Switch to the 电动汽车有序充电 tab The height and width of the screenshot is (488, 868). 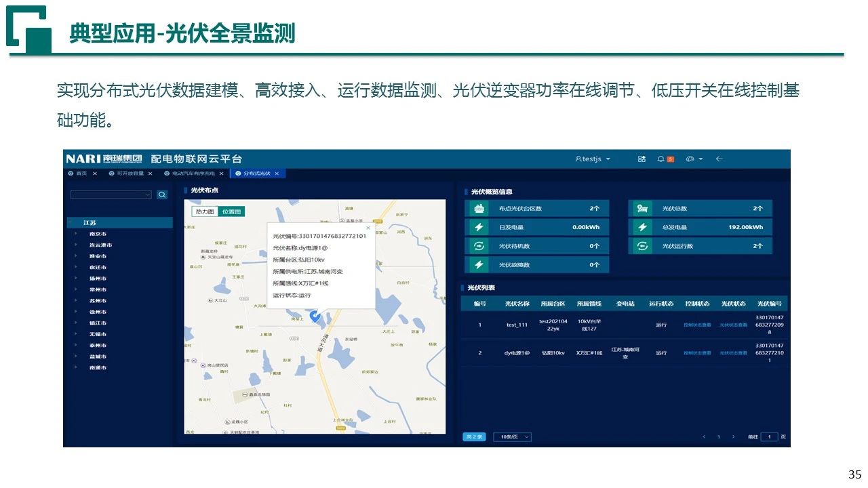[x=195, y=174]
